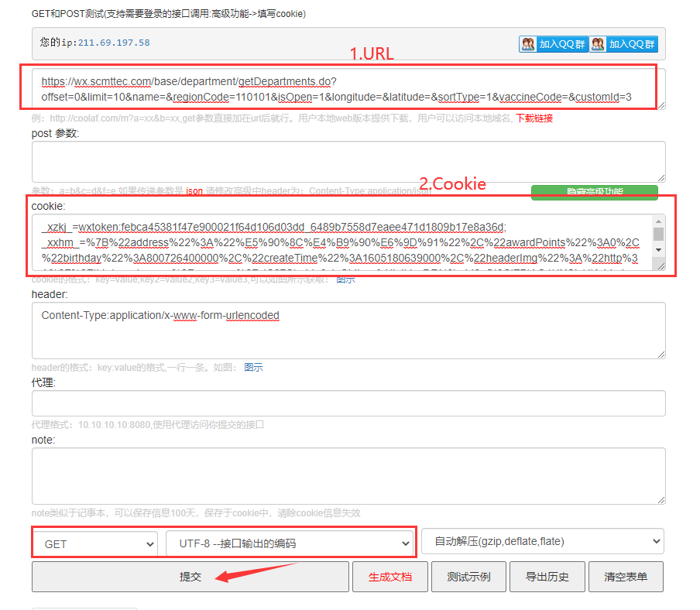Click the resize grip of the header textarea
The height and width of the screenshot is (610, 700).
coord(661,355)
